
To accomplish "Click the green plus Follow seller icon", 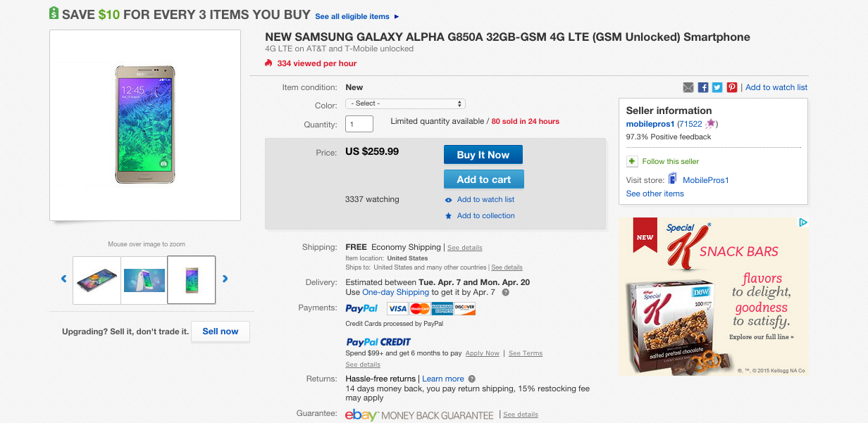I will [x=632, y=161].
